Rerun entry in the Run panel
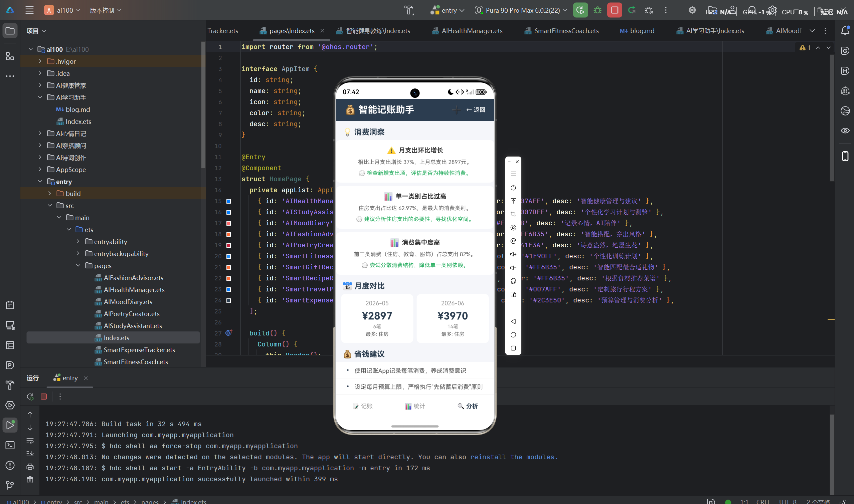Viewport: 854px width, 504px height. [30, 396]
